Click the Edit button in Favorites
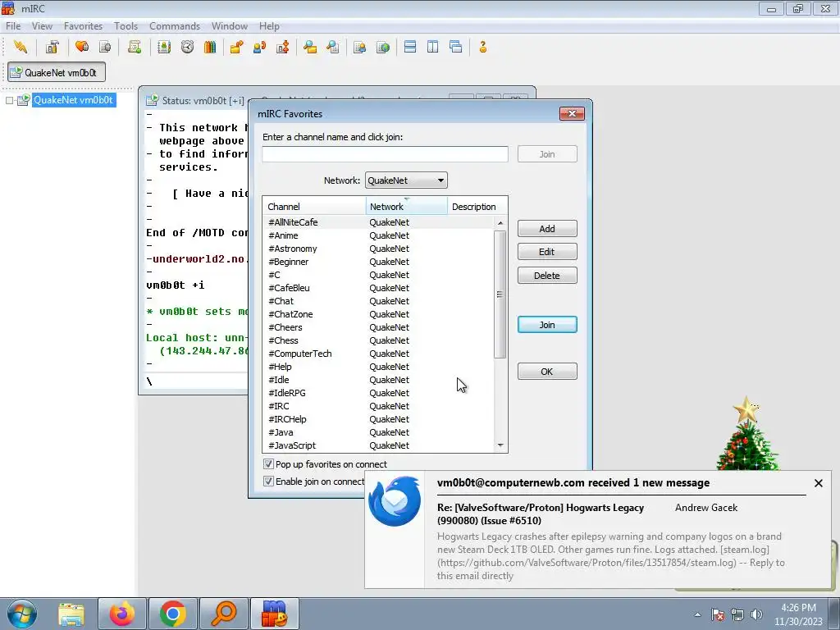This screenshot has width=840, height=630. click(547, 252)
